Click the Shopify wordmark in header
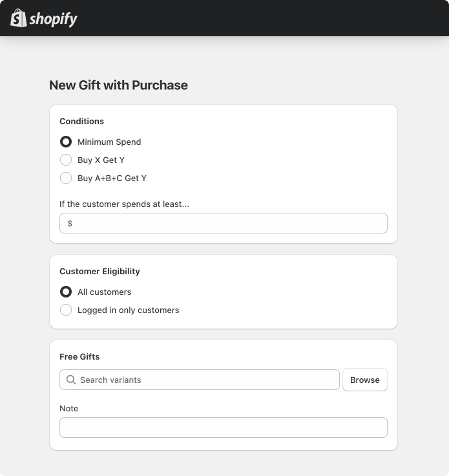Screen dimensions: 449x476 coord(53,19)
